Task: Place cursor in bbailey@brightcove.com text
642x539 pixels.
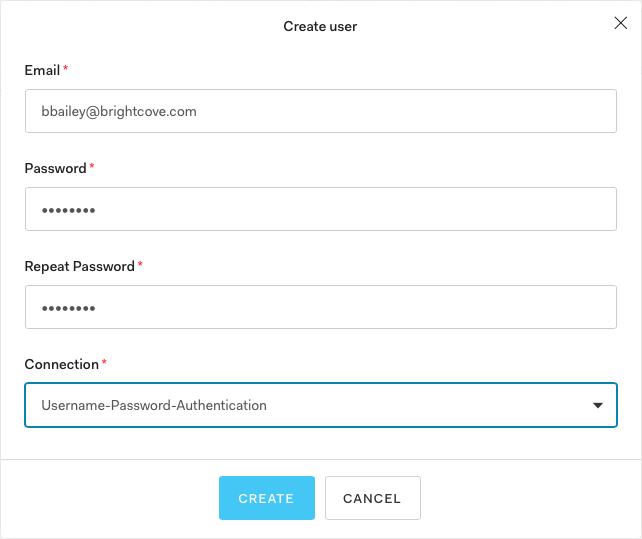Action: point(119,112)
